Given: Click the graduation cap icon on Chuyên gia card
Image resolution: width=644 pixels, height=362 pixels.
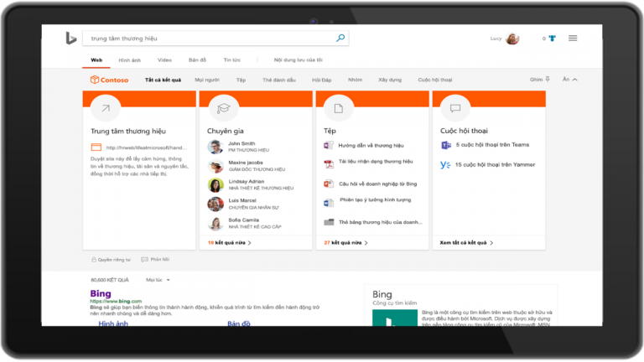Looking at the screenshot, I should [223, 108].
